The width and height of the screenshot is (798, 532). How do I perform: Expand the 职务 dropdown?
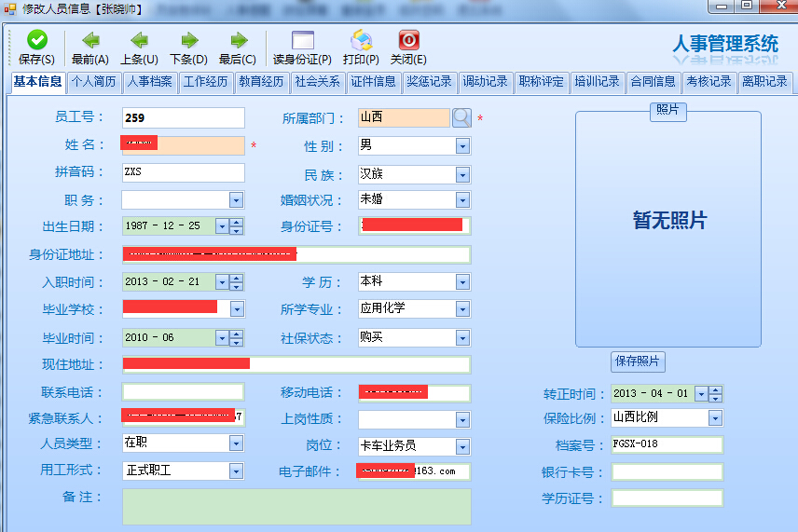[x=236, y=200]
